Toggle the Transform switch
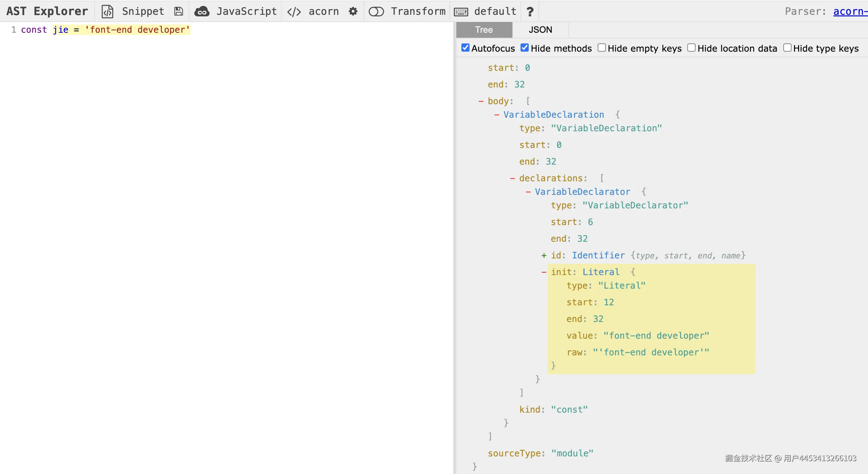This screenshot has width=868, height=474. (x=376, y=12)
